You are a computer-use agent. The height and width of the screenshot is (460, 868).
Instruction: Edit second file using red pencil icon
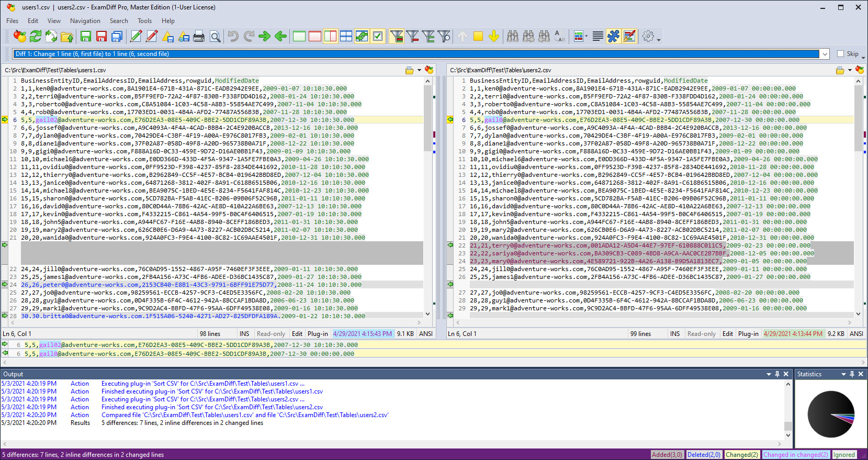152,36
